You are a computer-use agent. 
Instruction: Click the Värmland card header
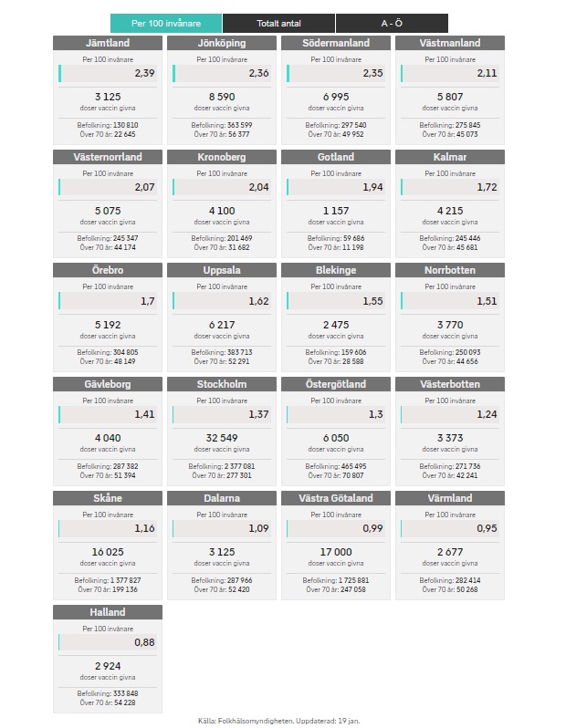[x=450, y=498]
